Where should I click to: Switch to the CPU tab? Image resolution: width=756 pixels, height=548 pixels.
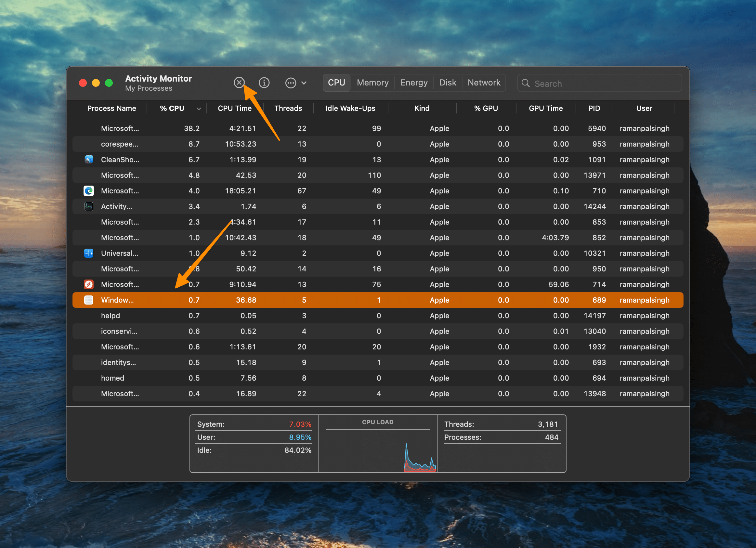(336, 83)
